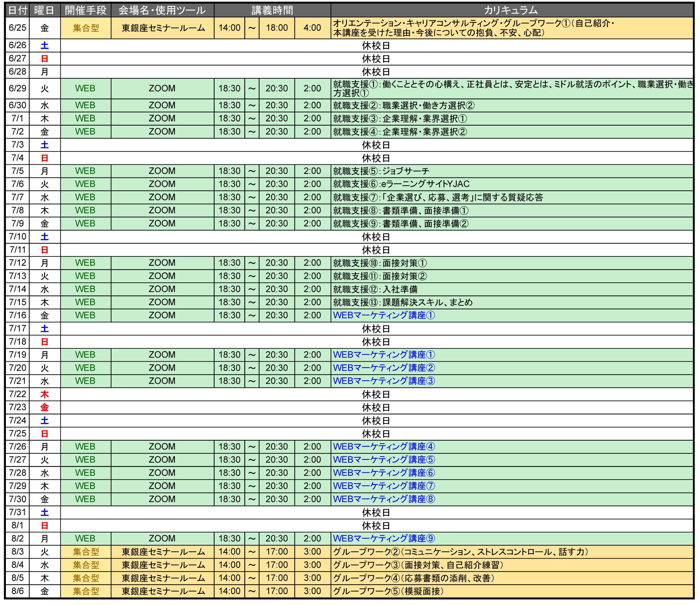Screen dimensions: 700x605
Task: Click グループワーク⑤(模擬面接) cell
Action: (x=512, y=591)
